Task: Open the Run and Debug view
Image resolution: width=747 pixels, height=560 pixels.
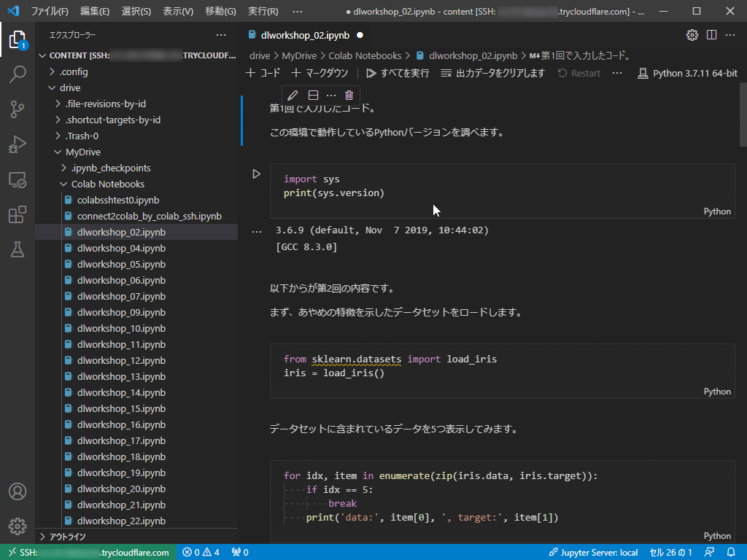Action: 18,143
